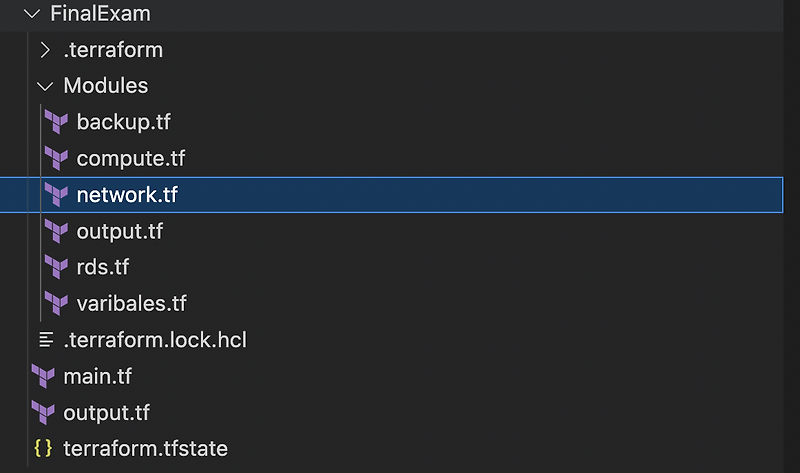Click Terraform icon beside Modules output.tf
This screenshot has width=800, height=473.
pos(56,232)
